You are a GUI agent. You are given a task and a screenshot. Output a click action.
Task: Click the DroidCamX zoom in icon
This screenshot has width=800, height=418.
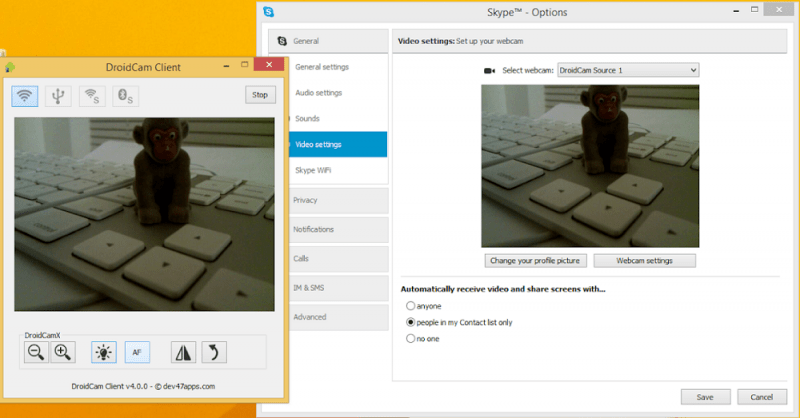point(63,352)
